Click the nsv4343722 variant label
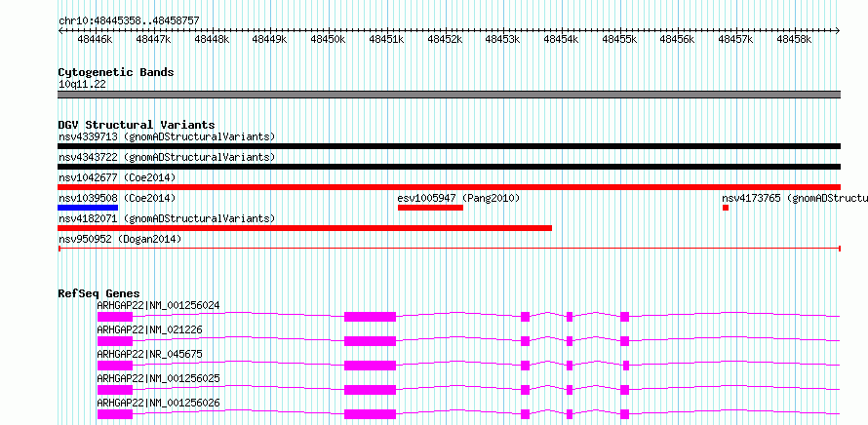This screenshot has width=868, height=425. [x=167, y=157]
